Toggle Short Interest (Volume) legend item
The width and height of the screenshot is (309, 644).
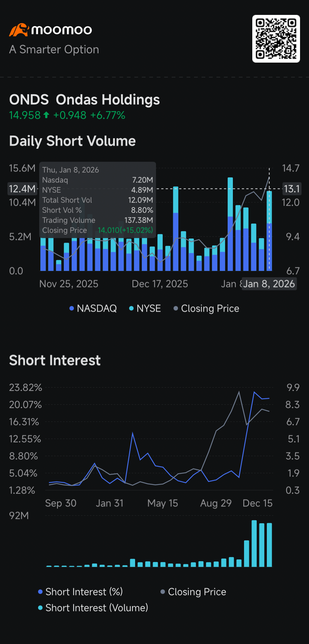[x=93, y=608]
